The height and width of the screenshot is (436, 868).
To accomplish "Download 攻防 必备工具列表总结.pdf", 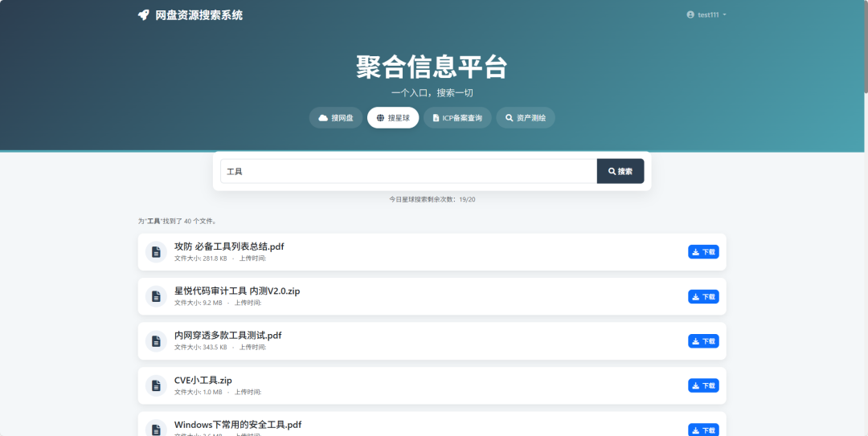I will pos(703,252).
